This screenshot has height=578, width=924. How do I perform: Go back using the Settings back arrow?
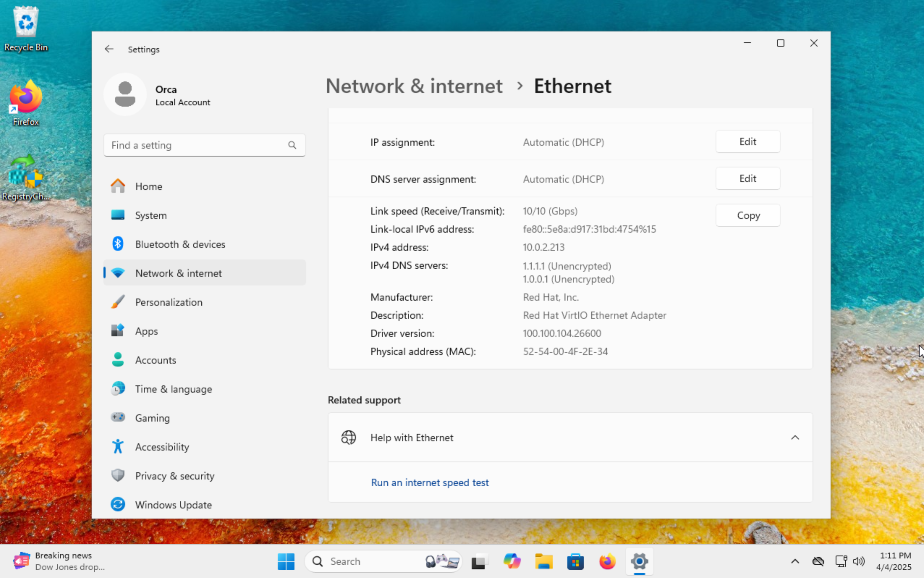tap(109, 49)
